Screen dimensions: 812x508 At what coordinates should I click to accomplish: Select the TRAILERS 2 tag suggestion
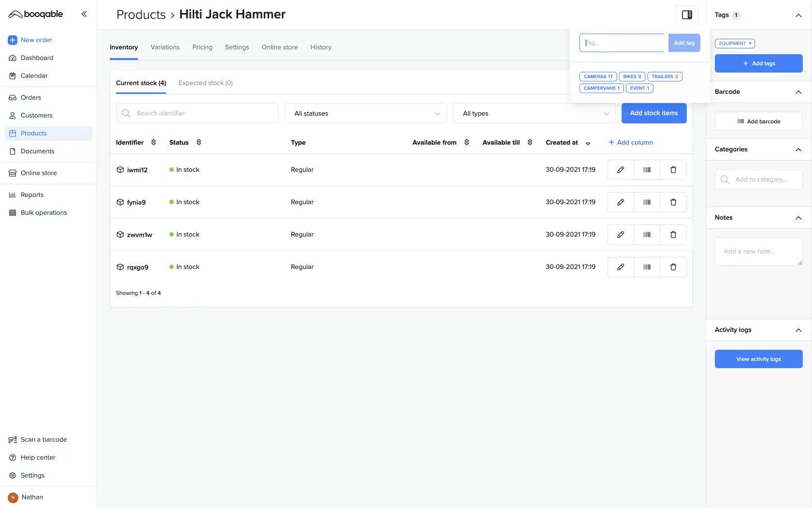click(x=665, y=76)
